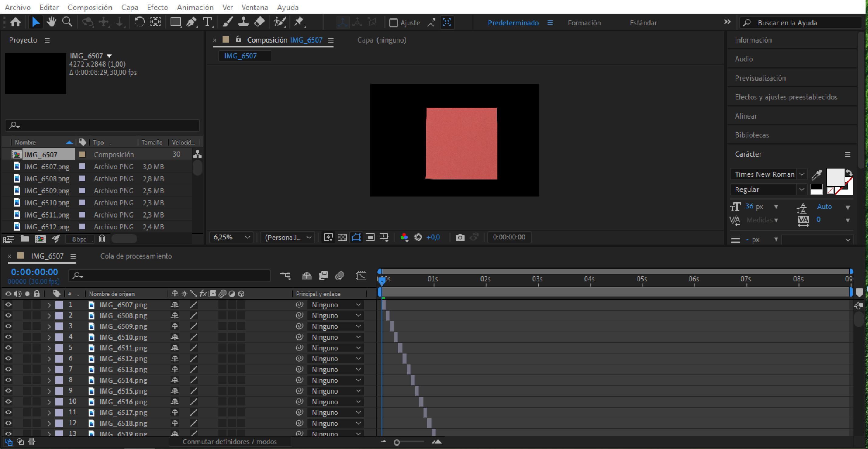Switch to the Formación workspace
The image size is (868, 449).
coord(584,23)
